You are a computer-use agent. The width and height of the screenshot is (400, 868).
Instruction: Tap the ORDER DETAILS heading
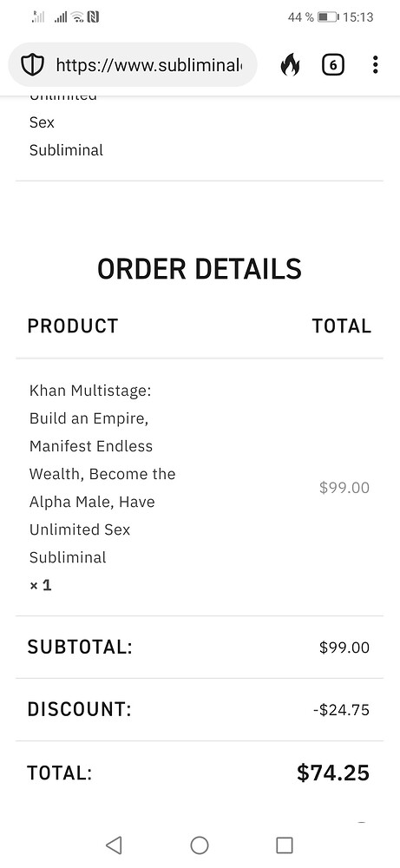[200, 269]
